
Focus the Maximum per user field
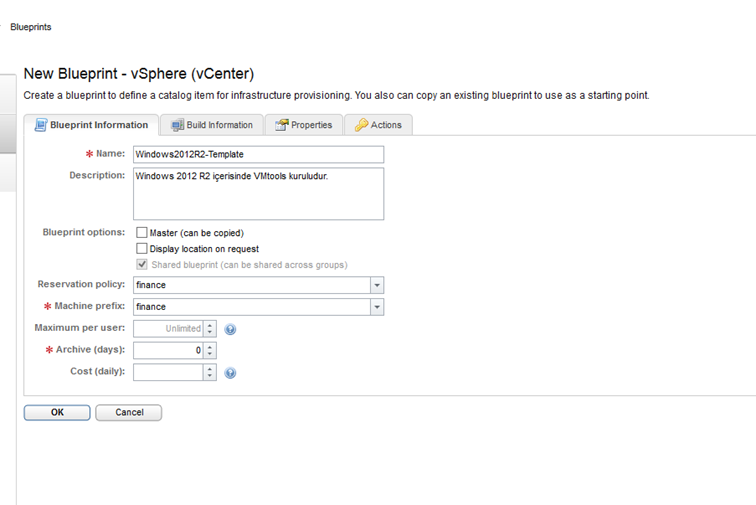tap(168, 329)
